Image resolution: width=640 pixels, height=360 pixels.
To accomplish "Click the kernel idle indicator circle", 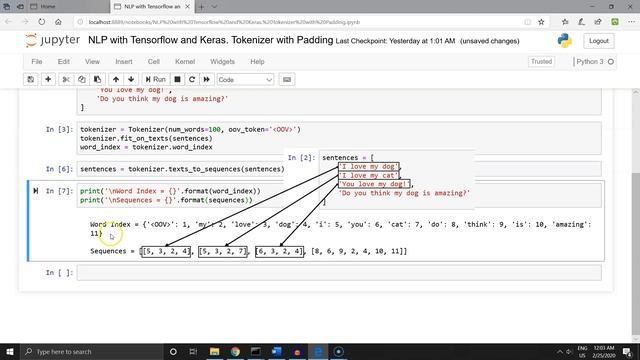I will (611, 62).
